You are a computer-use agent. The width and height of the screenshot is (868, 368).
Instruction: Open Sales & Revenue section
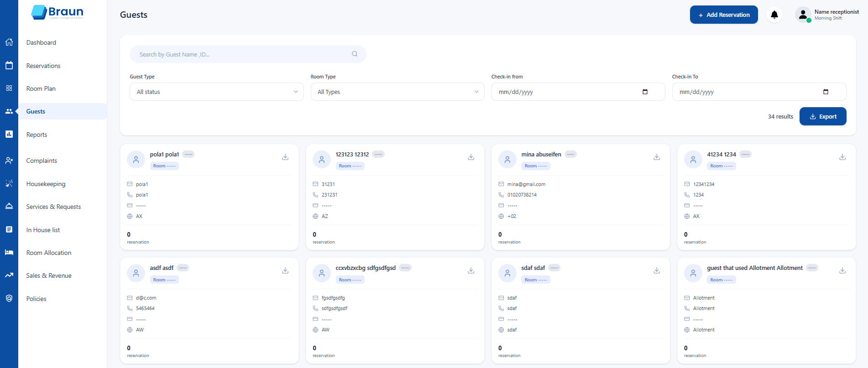(x=49, y=275)
